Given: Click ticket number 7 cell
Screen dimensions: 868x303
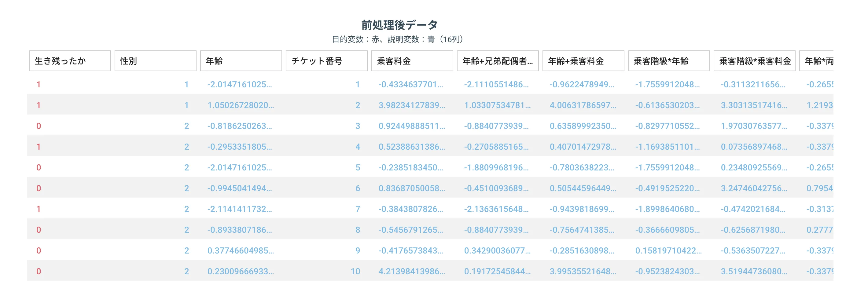Looking at the screenshot, I should (x=358, y=209).
